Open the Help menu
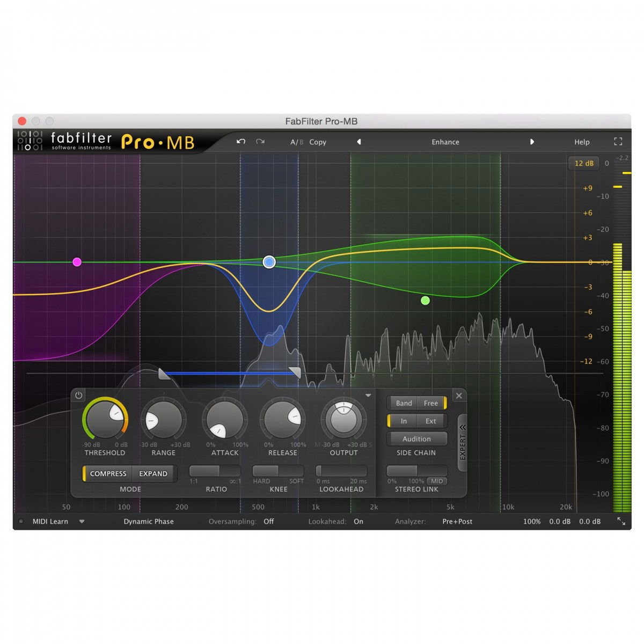The image size is (644, 644). coord(582,142)
